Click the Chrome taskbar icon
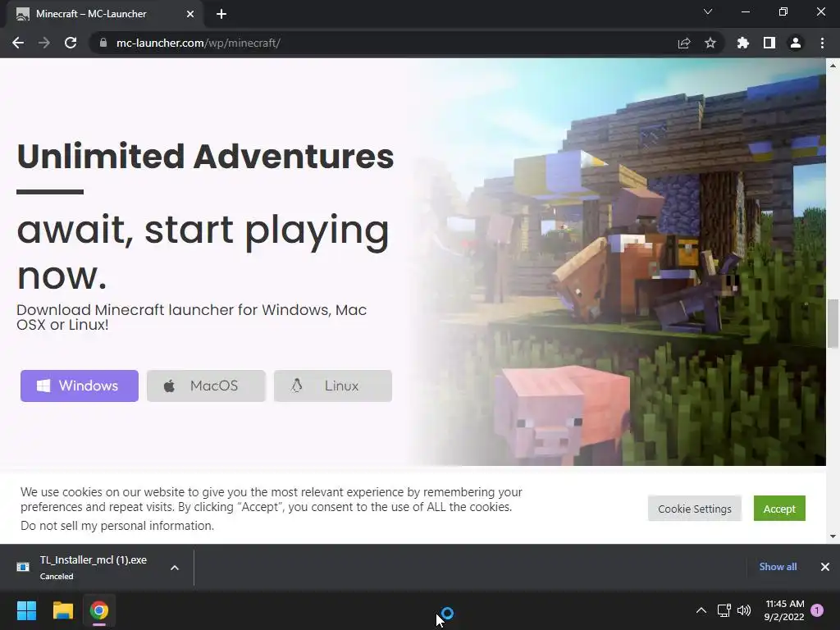This screenshot has height=630, width=840. tap(99, 610)
